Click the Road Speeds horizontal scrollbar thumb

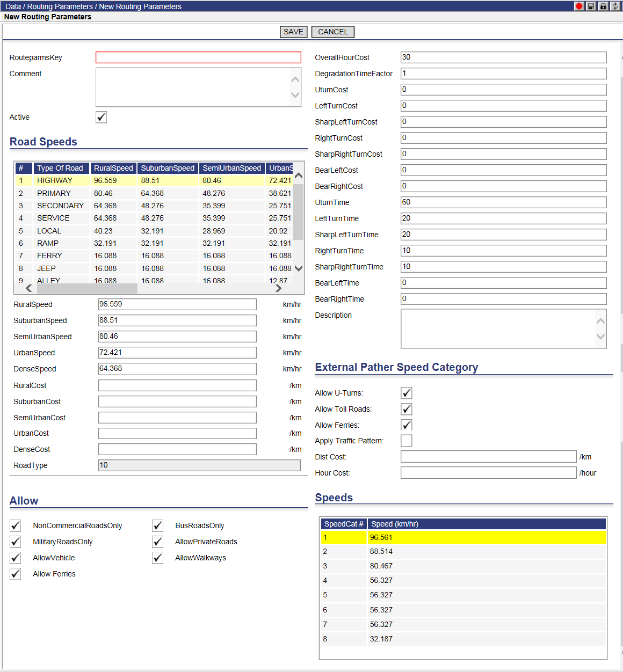[87, 288]
